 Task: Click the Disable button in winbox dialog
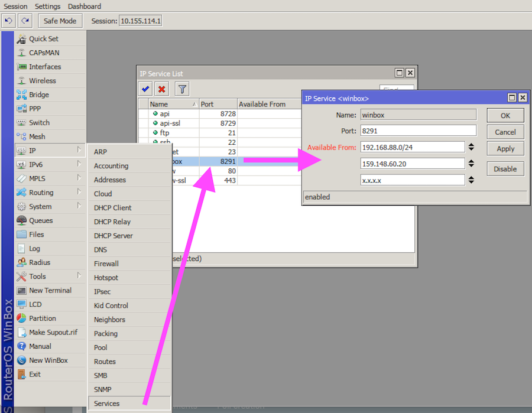(505, 169)
